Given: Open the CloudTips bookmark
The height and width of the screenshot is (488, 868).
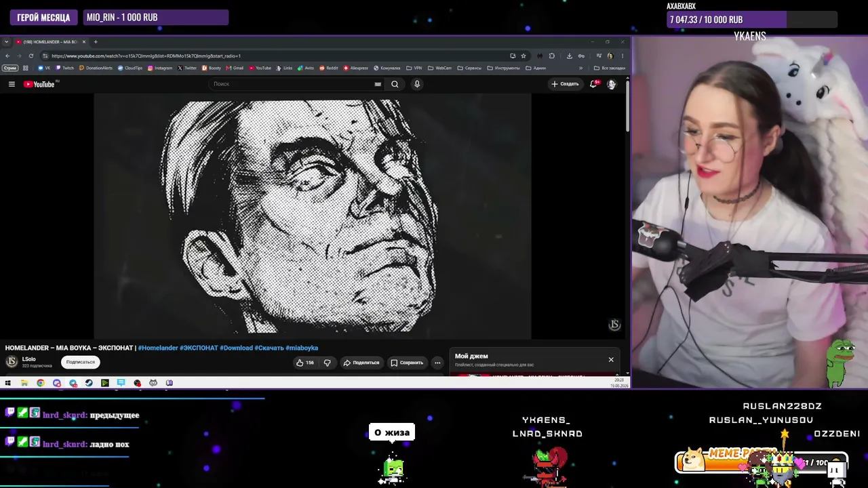Looking at the screenshot, I should (130, 68).
